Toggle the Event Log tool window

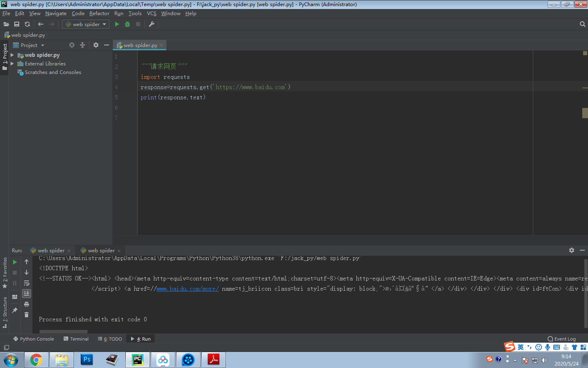[x=561, y=339]
